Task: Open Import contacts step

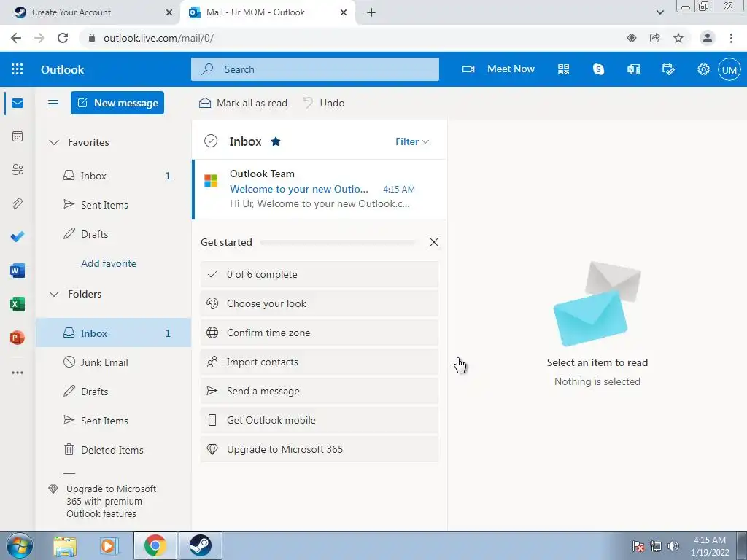Action: [320, 362]
